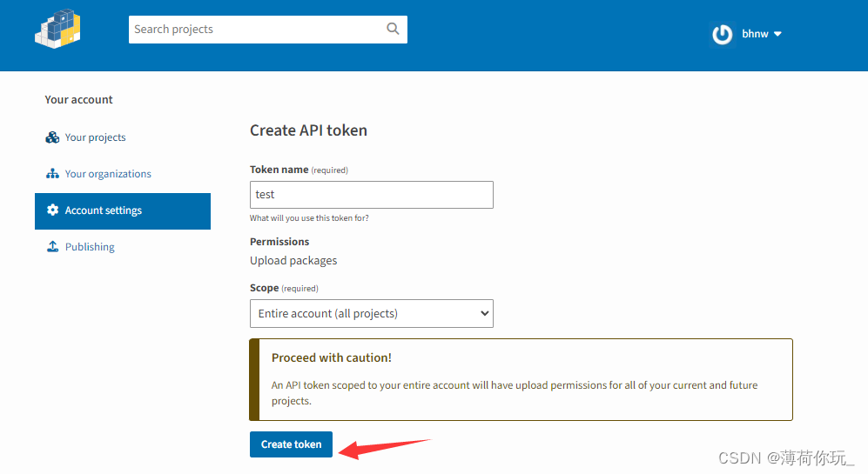The image size is (868, 474).
Task: Open the Scope dropdown
Action: pyautogui.click(x=371, y=313)
